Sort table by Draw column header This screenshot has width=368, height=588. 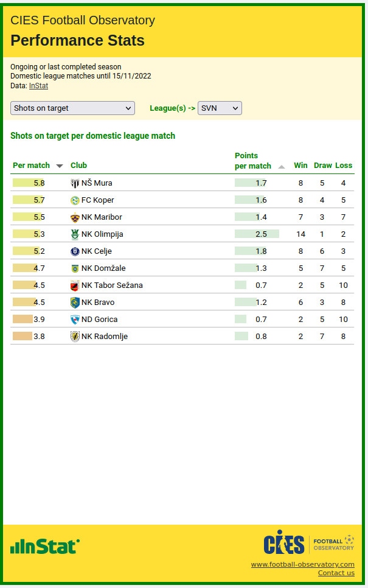pos(322,166)
